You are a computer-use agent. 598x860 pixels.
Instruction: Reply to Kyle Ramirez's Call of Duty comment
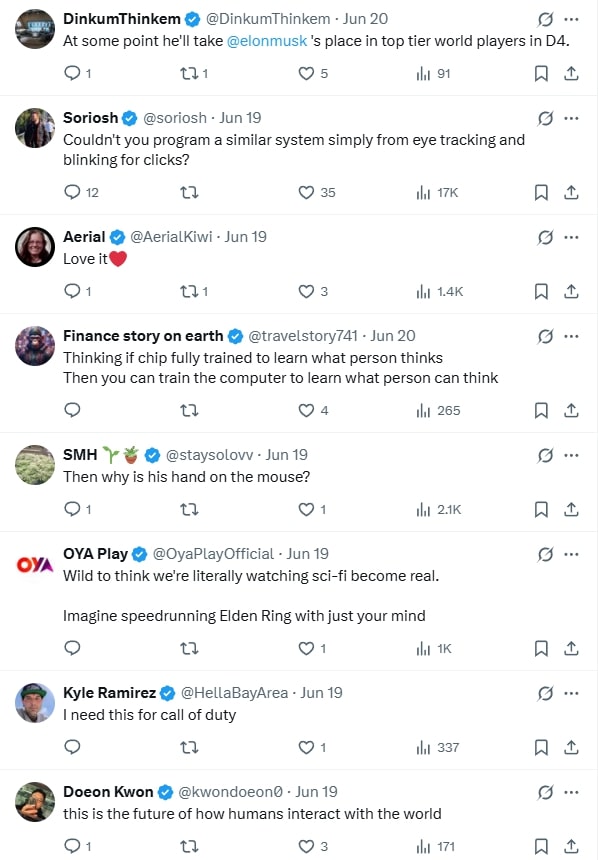coord(72,746)
